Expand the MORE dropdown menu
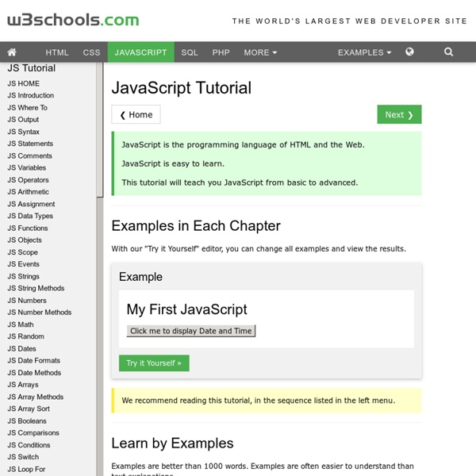This screenshot has height=476, width=476. coord(260,52)
